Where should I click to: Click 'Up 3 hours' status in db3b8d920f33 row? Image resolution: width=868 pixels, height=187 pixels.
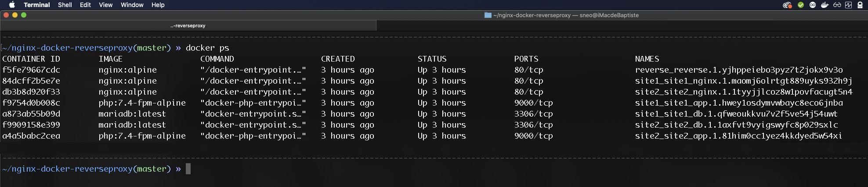coord(442,92)
